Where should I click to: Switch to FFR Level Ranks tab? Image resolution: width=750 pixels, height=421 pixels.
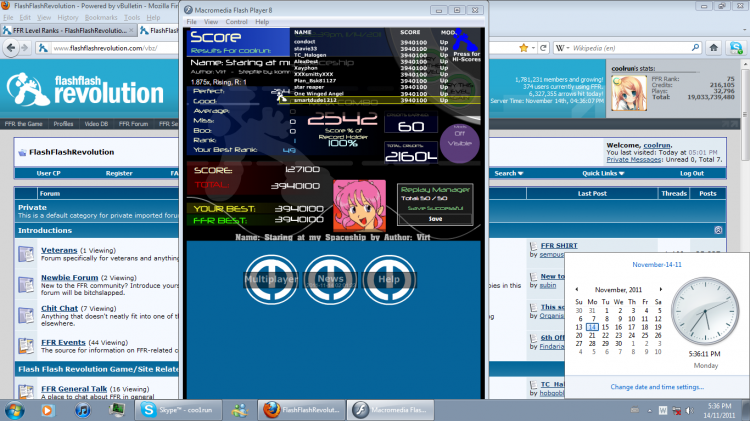[68, 30]
